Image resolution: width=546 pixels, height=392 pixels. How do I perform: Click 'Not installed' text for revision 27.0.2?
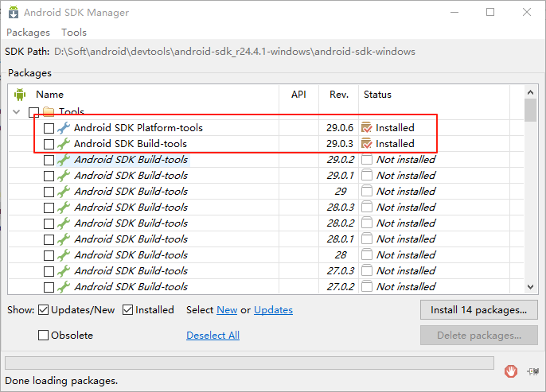click(406, 286)
